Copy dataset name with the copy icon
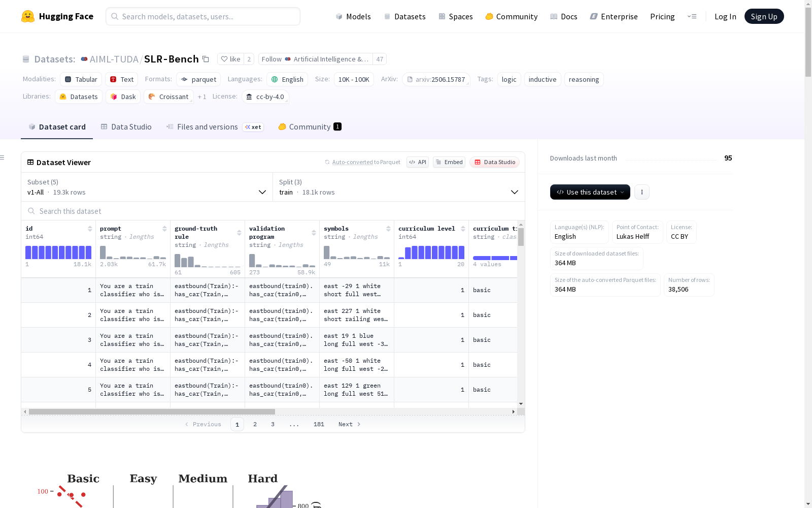This screenshot has height=508, width=812. [x=206, y=59]
